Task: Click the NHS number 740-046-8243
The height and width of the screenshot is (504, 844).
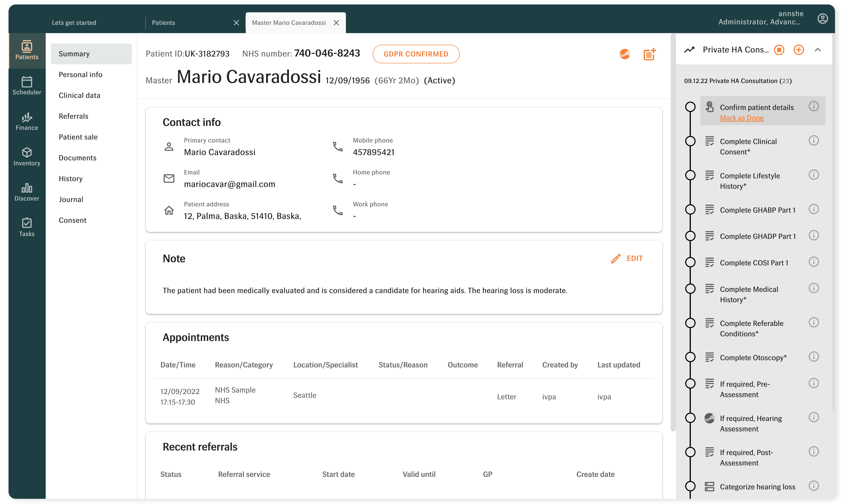Action: point(327,53)
